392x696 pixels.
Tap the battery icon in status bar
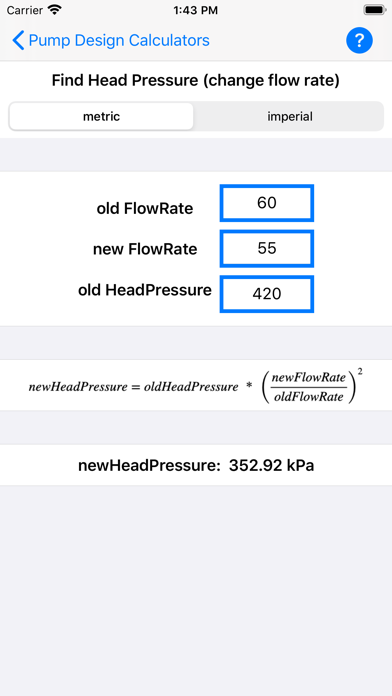[375, 10]
